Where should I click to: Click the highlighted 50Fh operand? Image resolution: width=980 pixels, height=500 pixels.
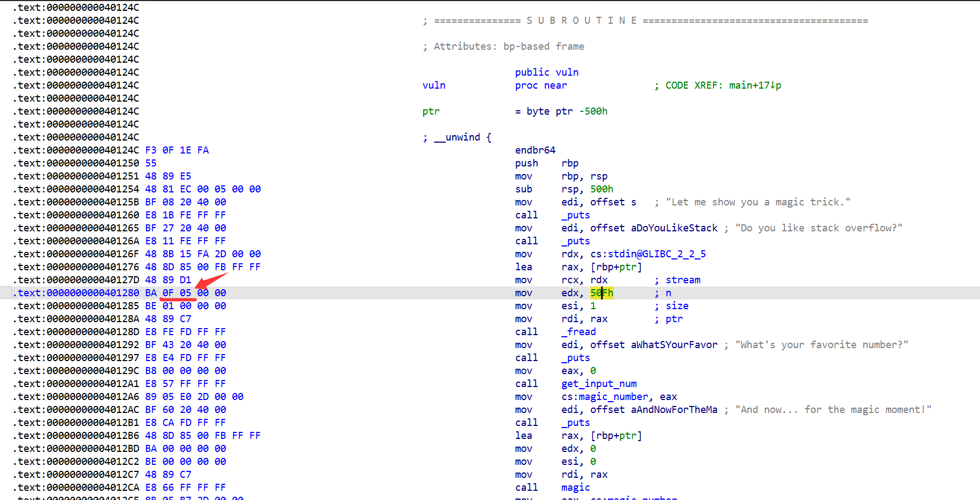click(602, 293)
